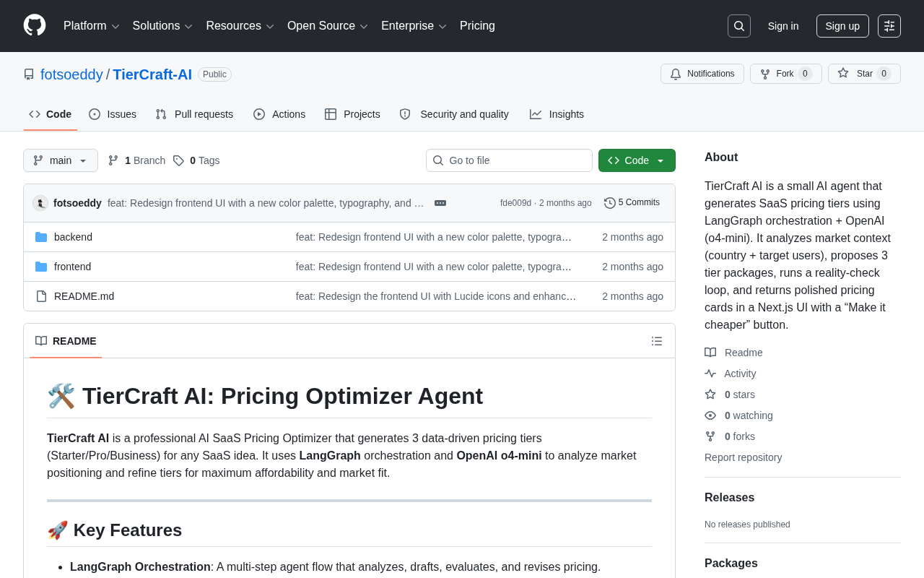The image size is (924, 578).
Task: Open the search magnifier button
Action: pyautogui.click(x=739, y=26)
